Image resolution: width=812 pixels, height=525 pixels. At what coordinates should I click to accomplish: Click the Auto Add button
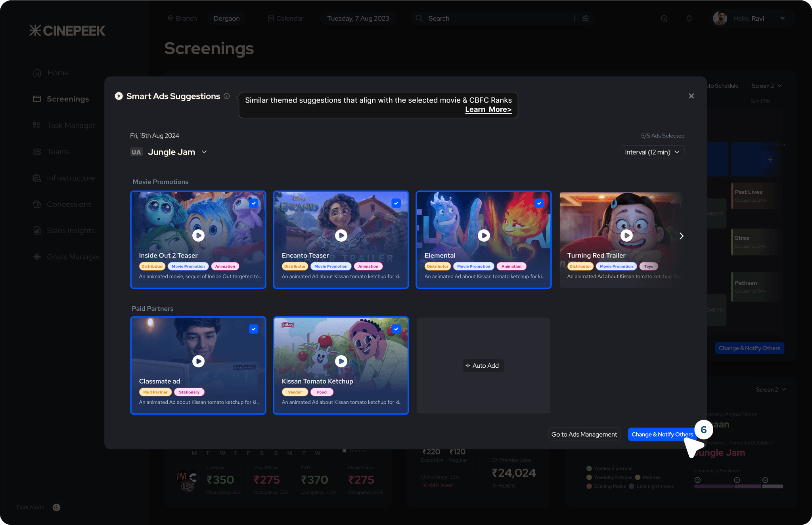coord(483,366)
